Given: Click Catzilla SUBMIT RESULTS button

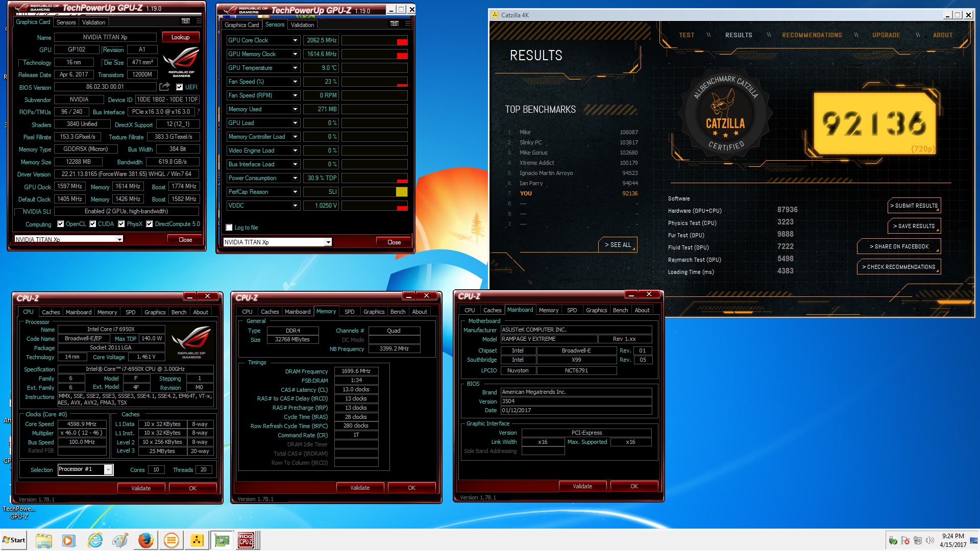Looking at the screenshot, I should pos(914,206).
